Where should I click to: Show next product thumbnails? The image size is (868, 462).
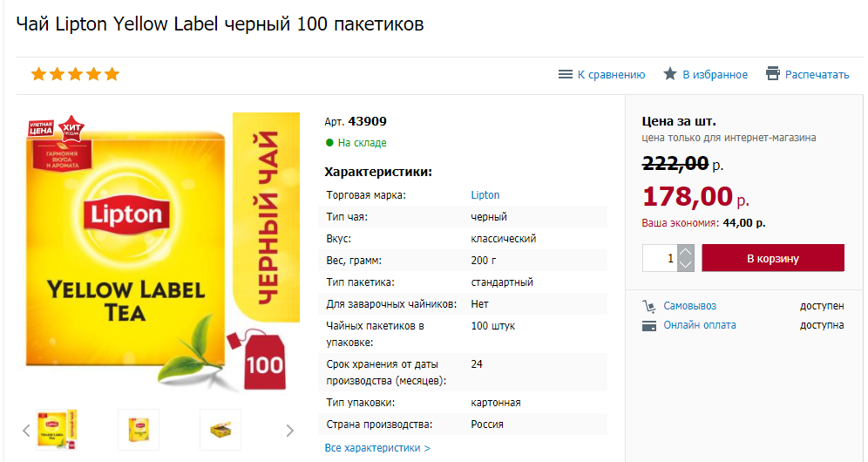tap(290, 430)
